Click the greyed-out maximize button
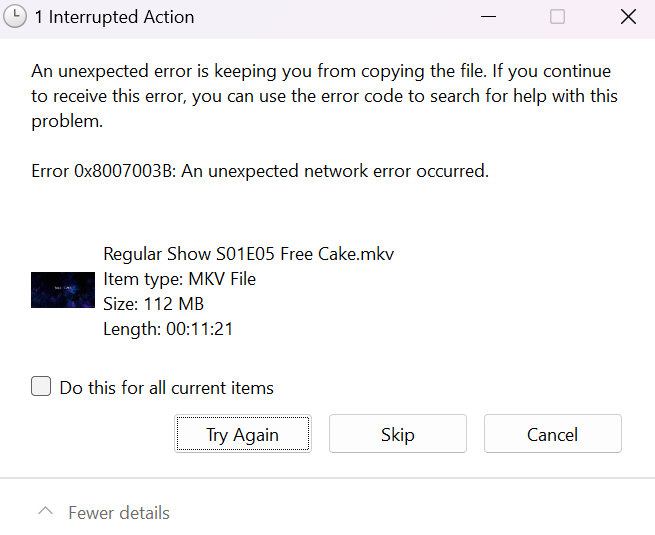 [557, 17]
